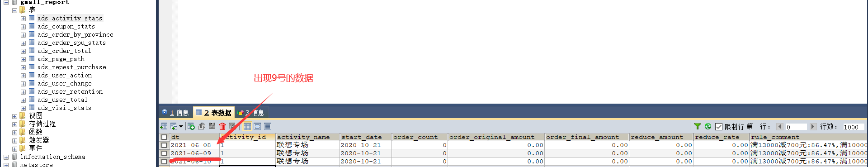Click the red trash delete row icon
Viewport: 868px width, 167px height.
[x=222, y=126]
